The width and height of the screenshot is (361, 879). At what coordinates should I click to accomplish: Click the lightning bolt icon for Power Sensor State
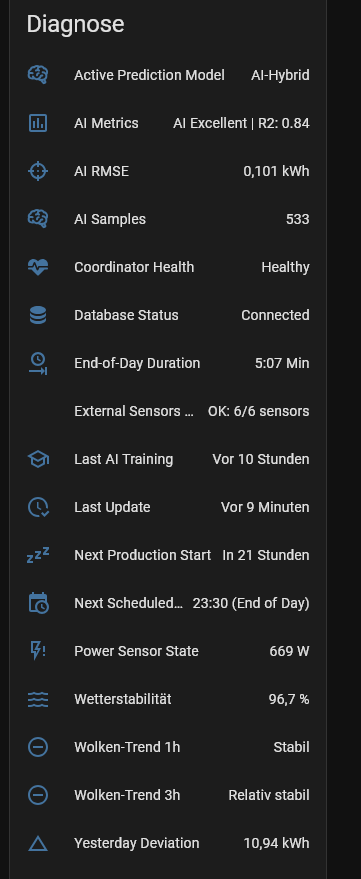(x=38, y=651)
